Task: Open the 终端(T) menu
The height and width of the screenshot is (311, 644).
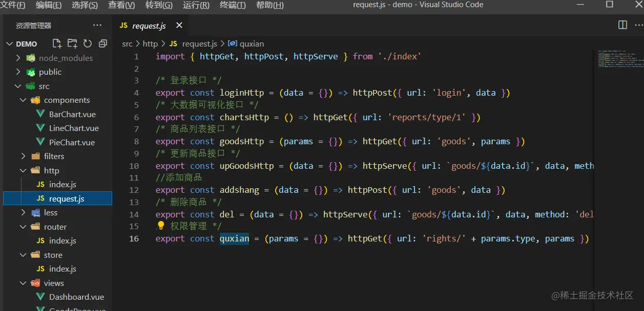Action: click(x=233, y=5)
